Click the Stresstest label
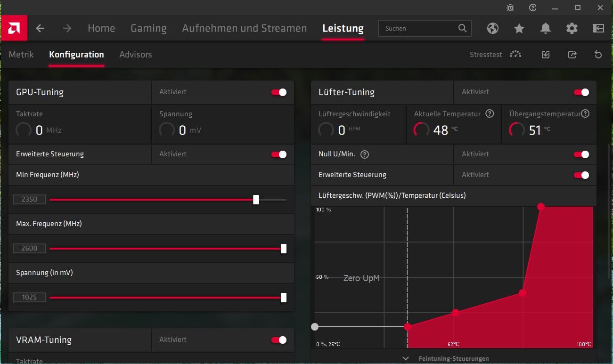Screen dimensions: 613x364 tap(486, 55)
